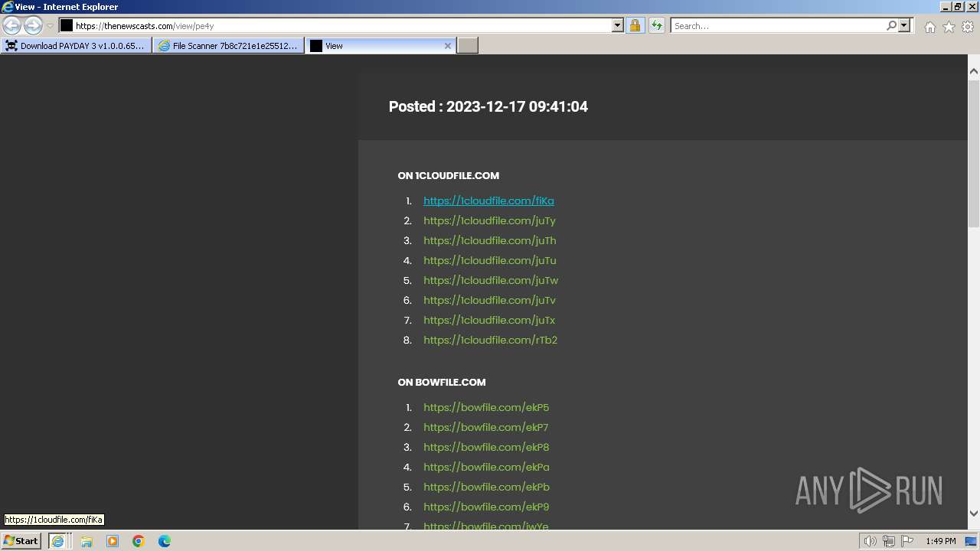Click the page scrollbar down arrow
Image resolution: width=980 pixels, height=551 pixels.
974,514
